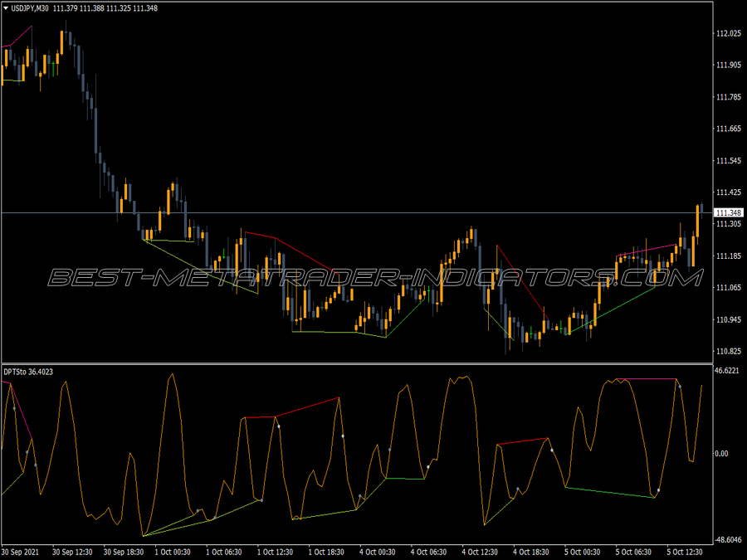Click the 46.6221 indicator scale value
Screen dimensions: 747x560
click(x=727, y=371)
